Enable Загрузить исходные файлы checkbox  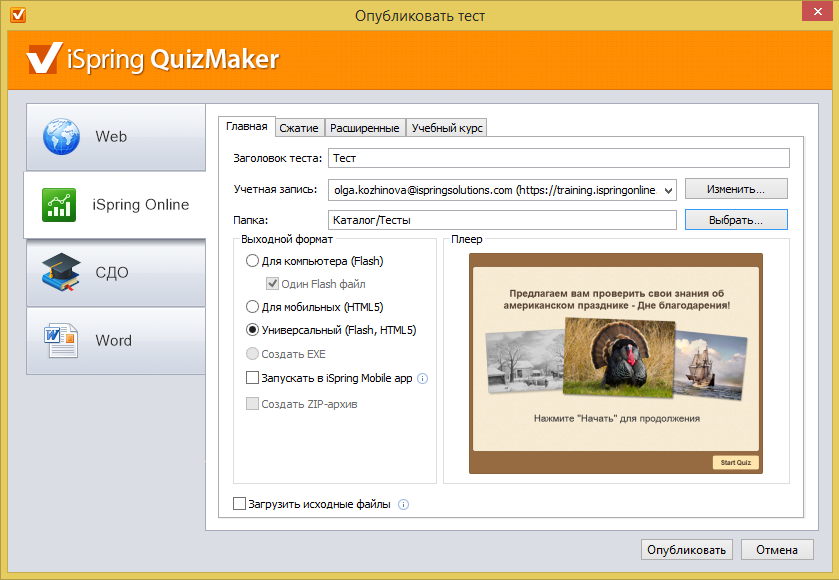239,503
